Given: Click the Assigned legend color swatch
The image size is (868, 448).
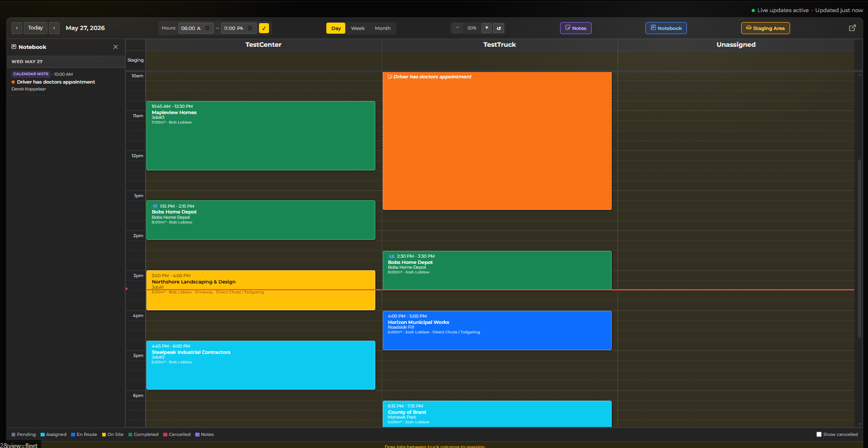Looking at the screenshot, I should coord(43,434).
